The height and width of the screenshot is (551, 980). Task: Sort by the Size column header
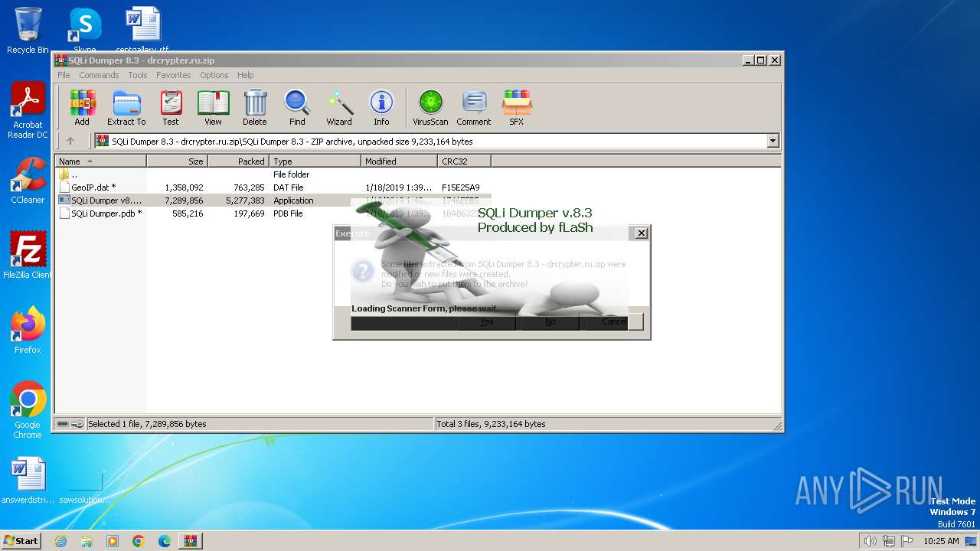(x=177, y=161)
